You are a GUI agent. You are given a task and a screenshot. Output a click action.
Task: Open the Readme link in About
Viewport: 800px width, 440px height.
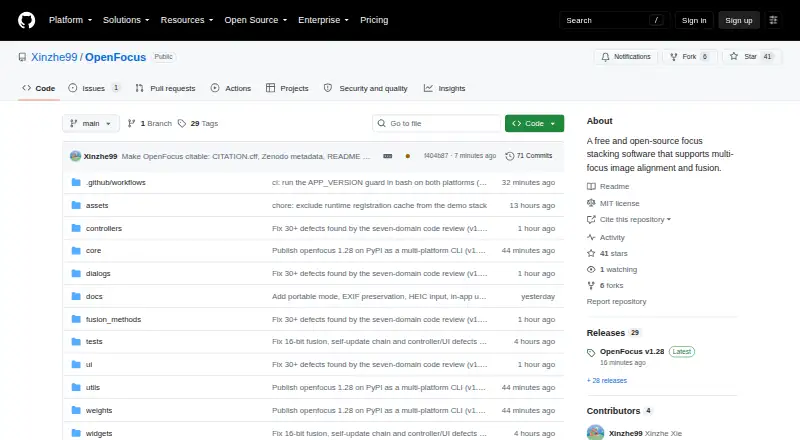608,187
